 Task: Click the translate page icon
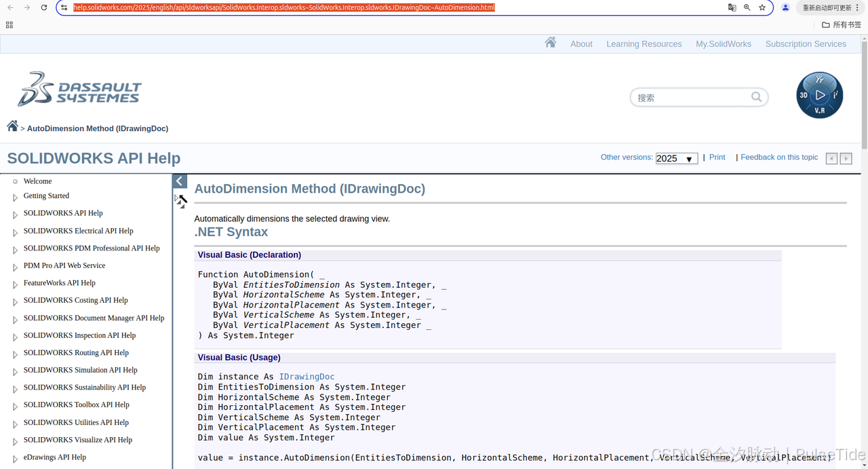tap(732, 7)
